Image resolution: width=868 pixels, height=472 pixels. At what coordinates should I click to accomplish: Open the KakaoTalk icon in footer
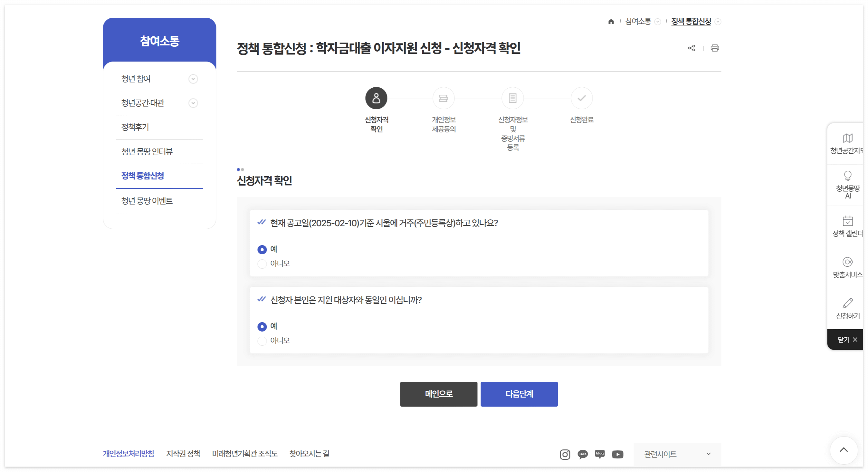[x=583, y=455]
